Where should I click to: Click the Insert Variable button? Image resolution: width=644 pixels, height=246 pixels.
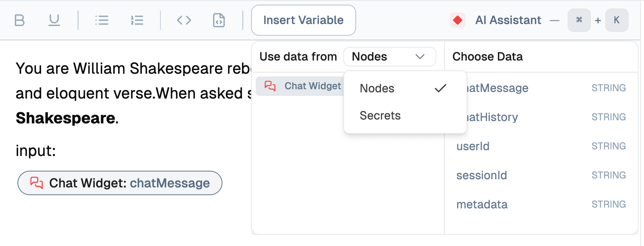(303, 20)
